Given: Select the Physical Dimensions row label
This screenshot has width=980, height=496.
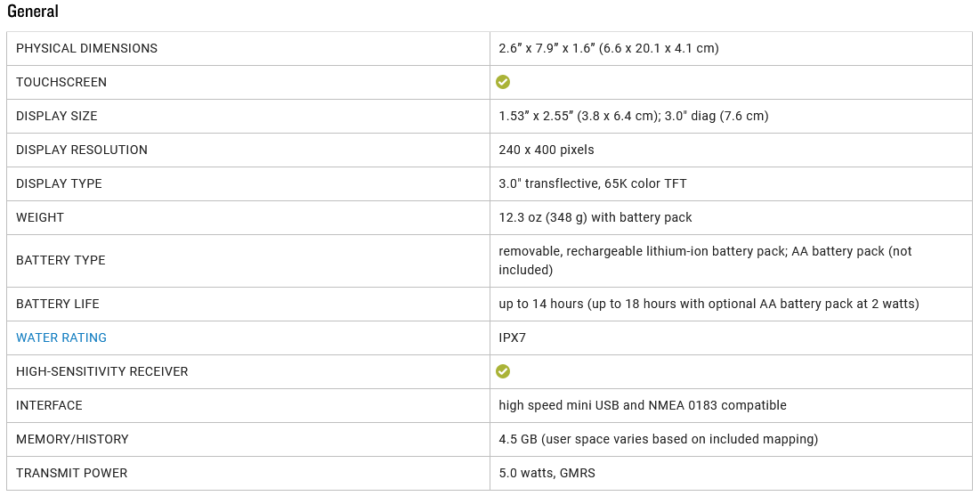Looking at the screenshot, I should 86,48.
